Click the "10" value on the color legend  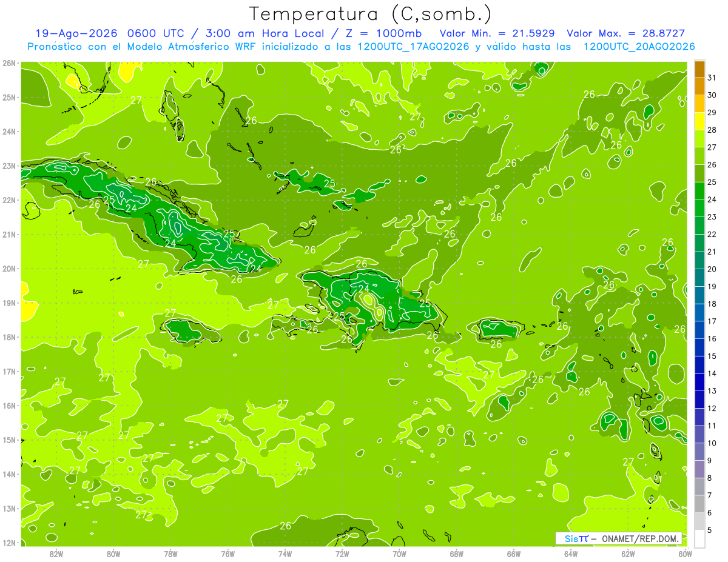[712, 443]
